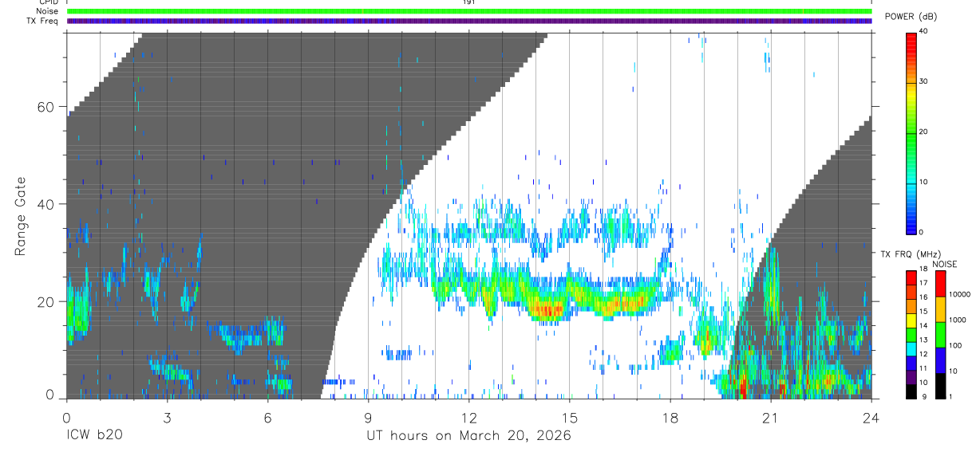This screenshot has height=452, width=980.
Task: Click the "12" hour tick on the time axis
Action: 468,417
